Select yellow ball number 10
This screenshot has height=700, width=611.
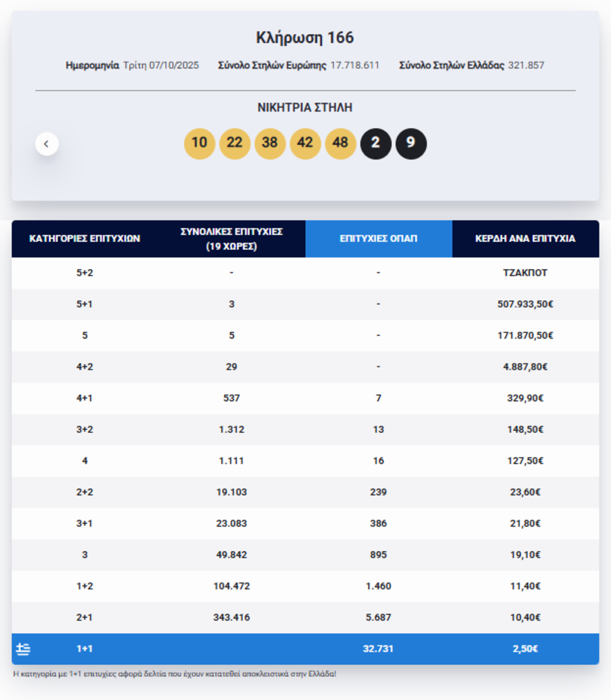199,144
